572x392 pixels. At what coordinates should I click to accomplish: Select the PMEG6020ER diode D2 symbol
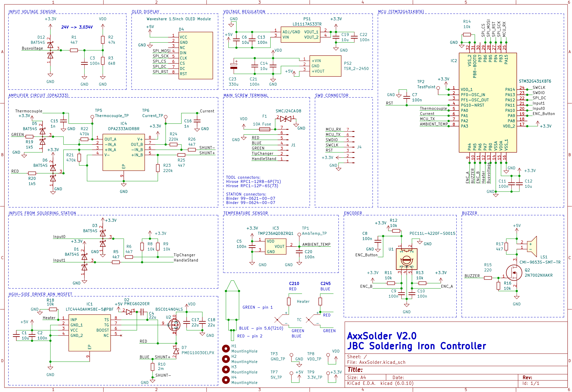click(129, 312)
